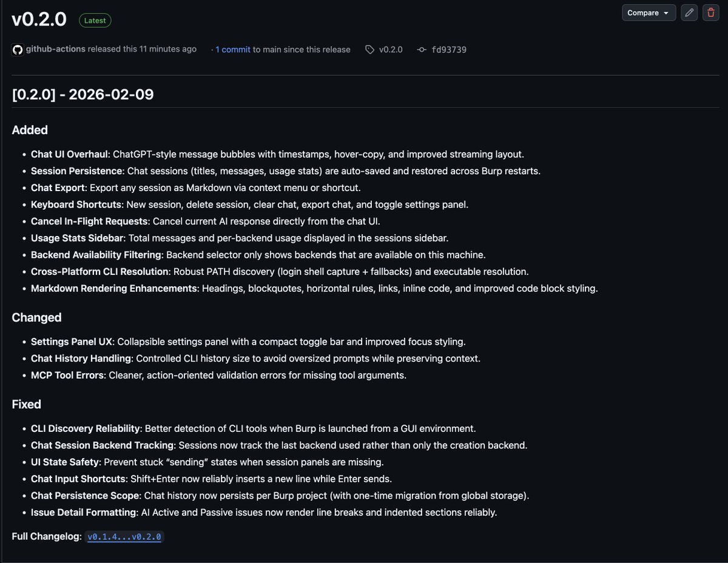Click the green Latest badge
The width and height of the screenshot is (728, 563).
(x=95, y=21)
